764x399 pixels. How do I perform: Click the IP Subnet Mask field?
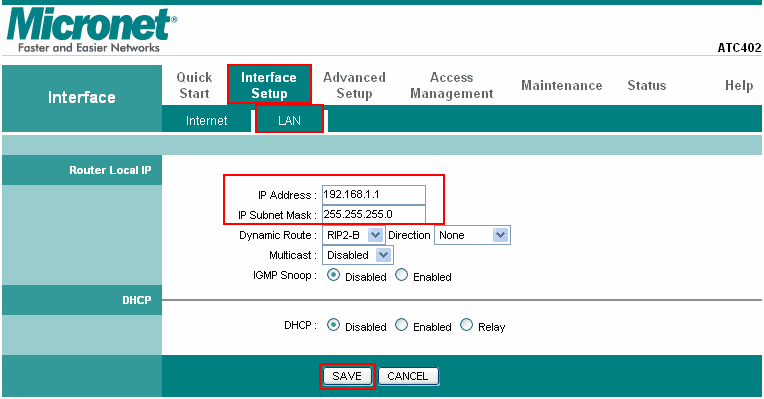click(x=374, y=215)
